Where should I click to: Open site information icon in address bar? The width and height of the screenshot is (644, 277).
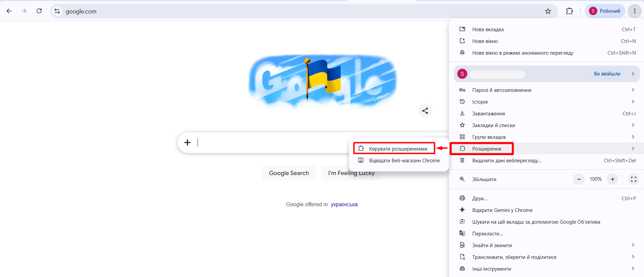tap(57, 11)
